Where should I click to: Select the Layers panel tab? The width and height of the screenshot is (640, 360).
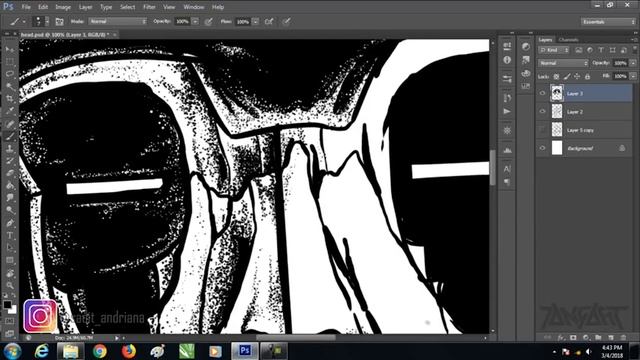tap(545, 40)
